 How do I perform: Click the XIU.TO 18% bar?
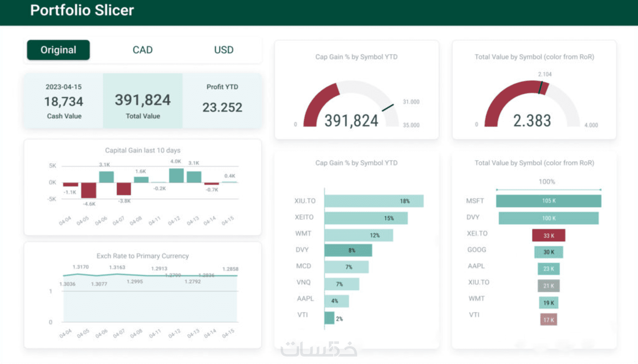click(374, 201)
